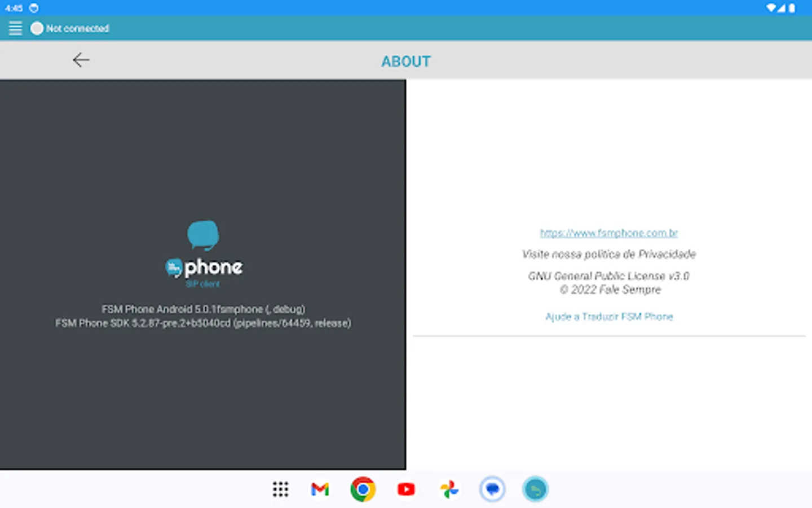Click the cellular signal strength icon
Screen dimensions: 812x508
pyautogui.click(x=782, y=8)
